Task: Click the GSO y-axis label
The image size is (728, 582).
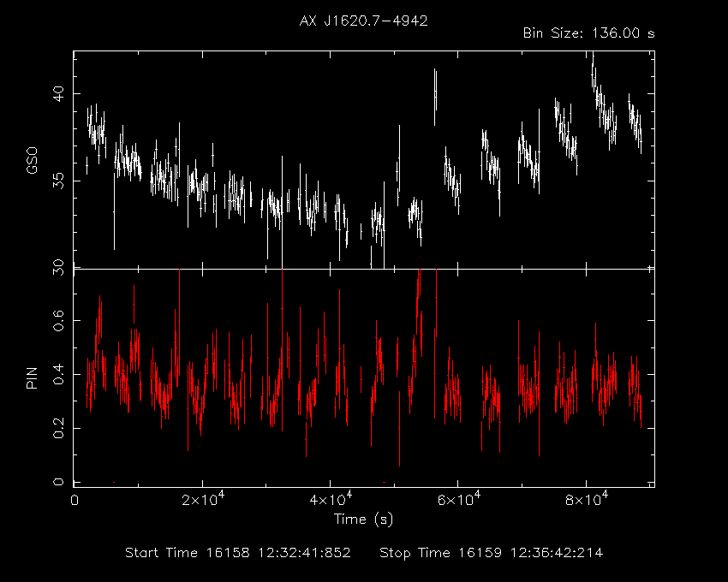Action: (x=32, y=161)
